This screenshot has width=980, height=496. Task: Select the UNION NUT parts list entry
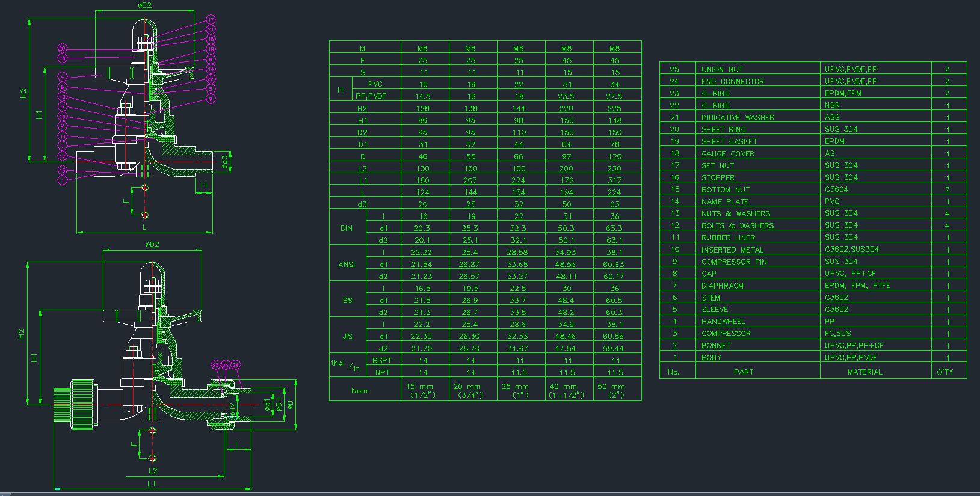(722, 70)
